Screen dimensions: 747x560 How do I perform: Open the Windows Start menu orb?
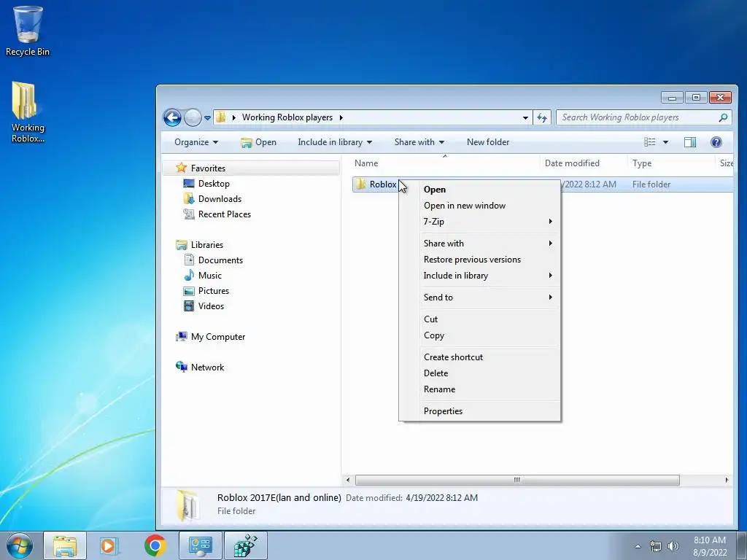19,545
